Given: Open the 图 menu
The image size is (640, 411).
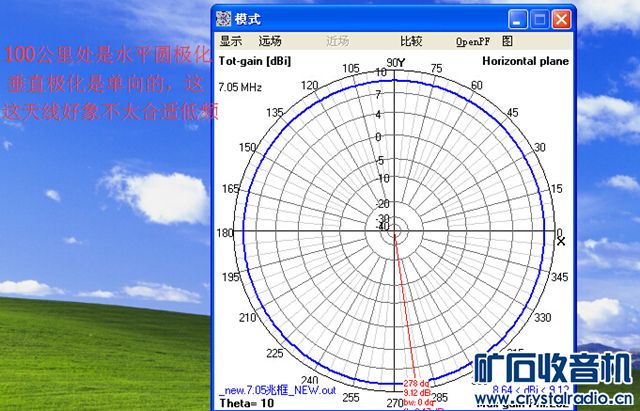Looking at the screenshot, I should pos(507,41).
